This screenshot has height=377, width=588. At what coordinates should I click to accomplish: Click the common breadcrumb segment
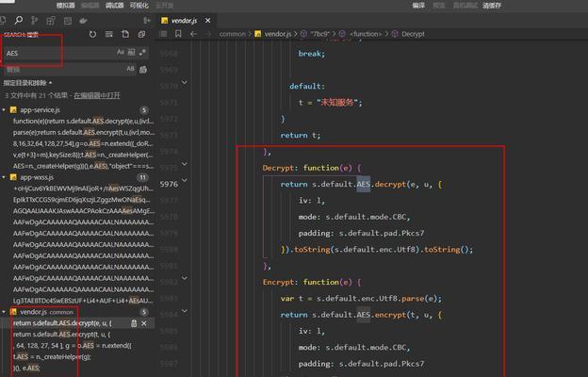click(x=232, y=34)
